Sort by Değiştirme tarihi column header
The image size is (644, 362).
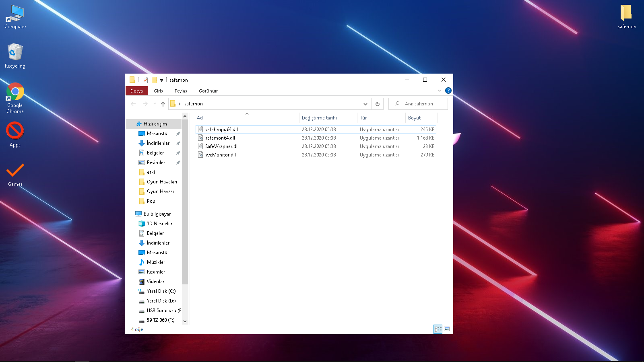tap(328, 118)
